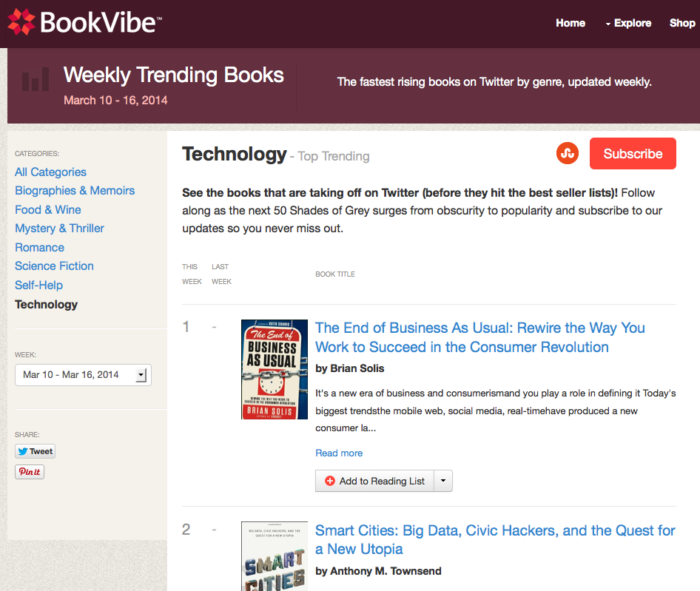Click Read more under the Brian Solis book
Viewport: 700px width, 591px height.
339,453
